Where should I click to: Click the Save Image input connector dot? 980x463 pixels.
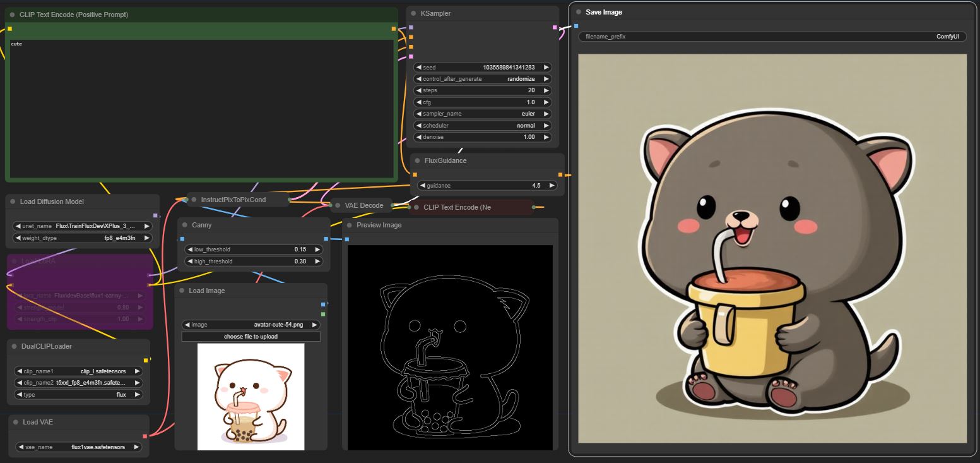coord(576,26)
